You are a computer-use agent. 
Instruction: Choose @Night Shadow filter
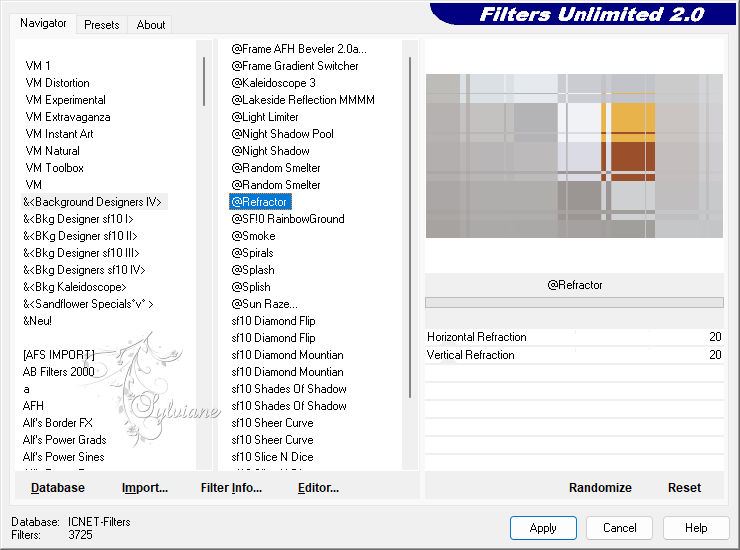click(x=270, y=151)
